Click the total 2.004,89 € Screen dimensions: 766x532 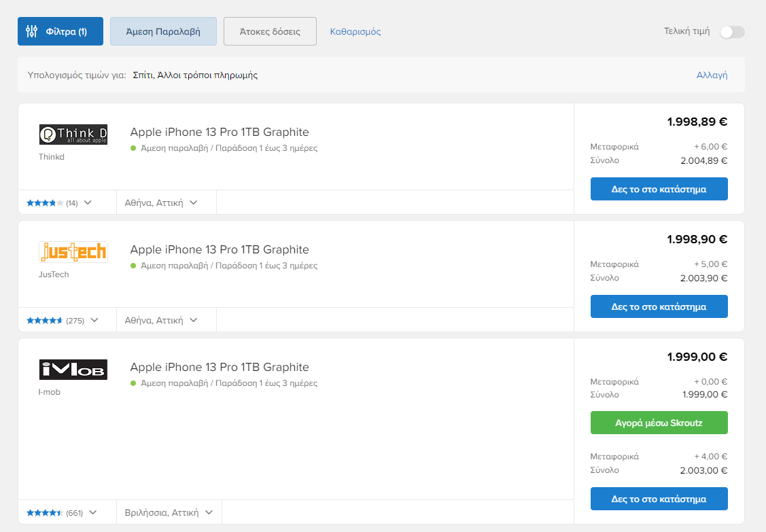click(x=704, y=161)
